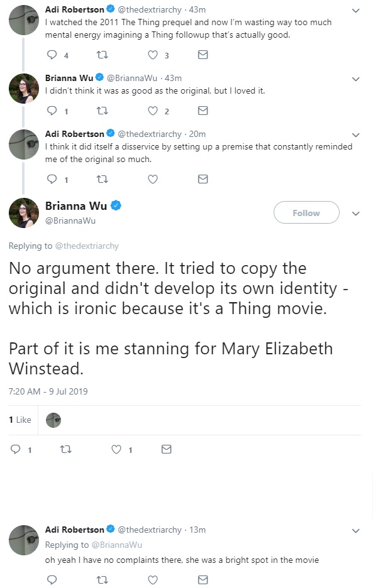View the '1 Like' list
The height and width of the screenshot is (588, 373).
click(20, 420)
